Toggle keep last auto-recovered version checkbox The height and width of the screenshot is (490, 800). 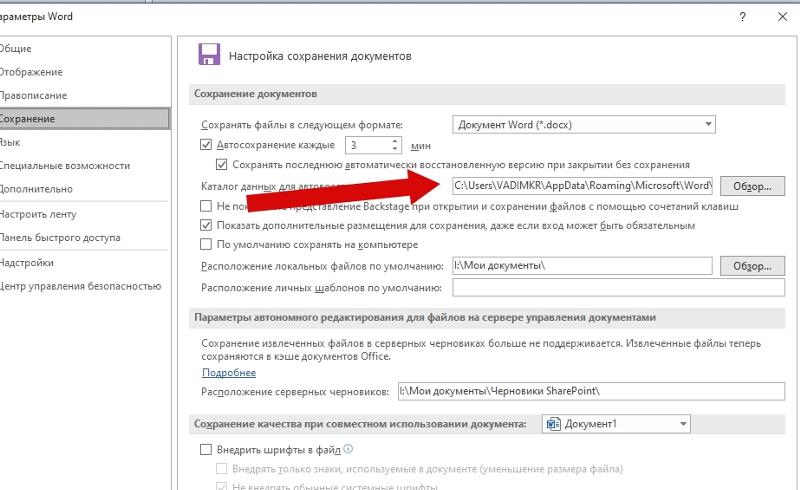223,165
